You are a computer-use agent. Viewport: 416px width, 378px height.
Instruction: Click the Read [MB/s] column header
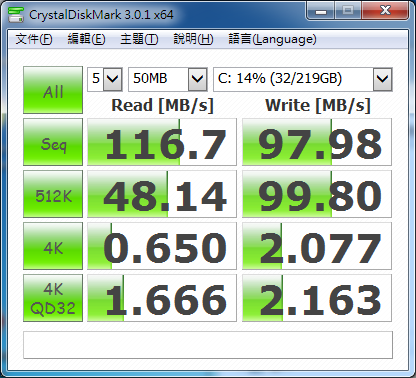pos(162,105)
